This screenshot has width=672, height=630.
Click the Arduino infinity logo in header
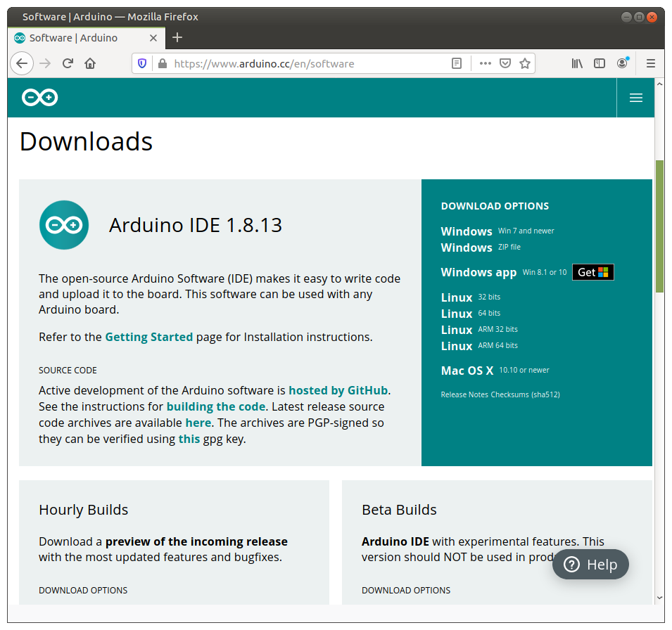pyautogui.click(x=39, y=98)
